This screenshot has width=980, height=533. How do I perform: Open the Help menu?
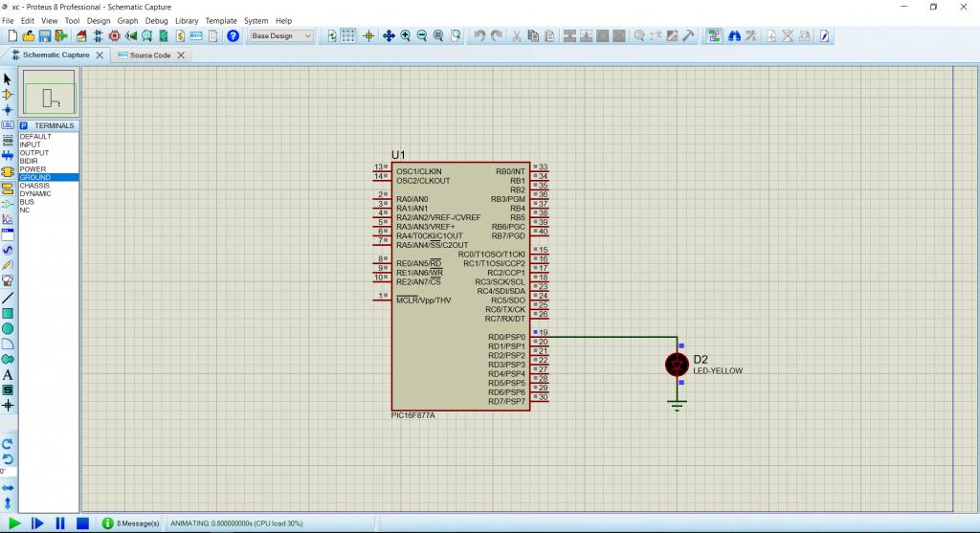click(x=283, y=21)
